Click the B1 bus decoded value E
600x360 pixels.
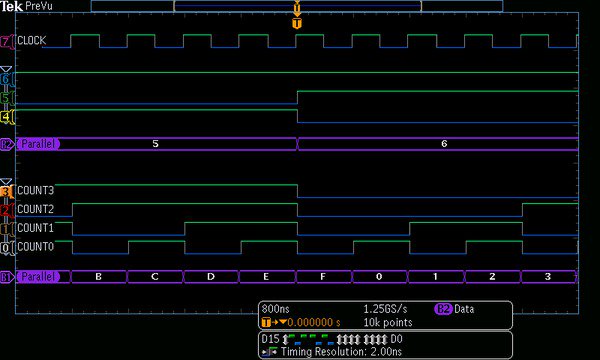click(266, 277)
